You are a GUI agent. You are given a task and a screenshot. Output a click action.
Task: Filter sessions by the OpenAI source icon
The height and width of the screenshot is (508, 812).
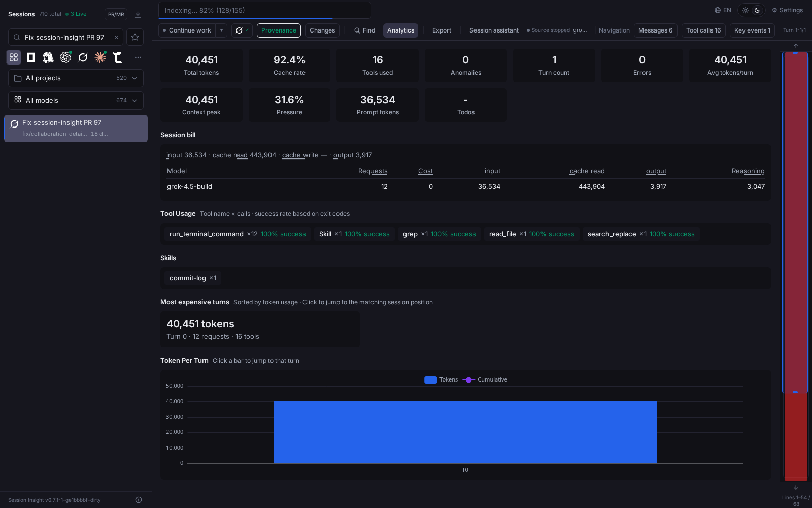(x=65, y=57)
